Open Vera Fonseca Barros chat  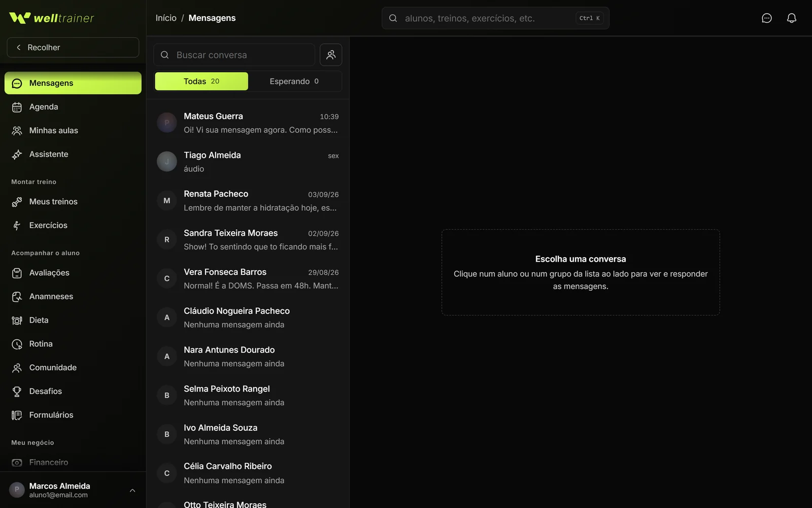(248, 278)
